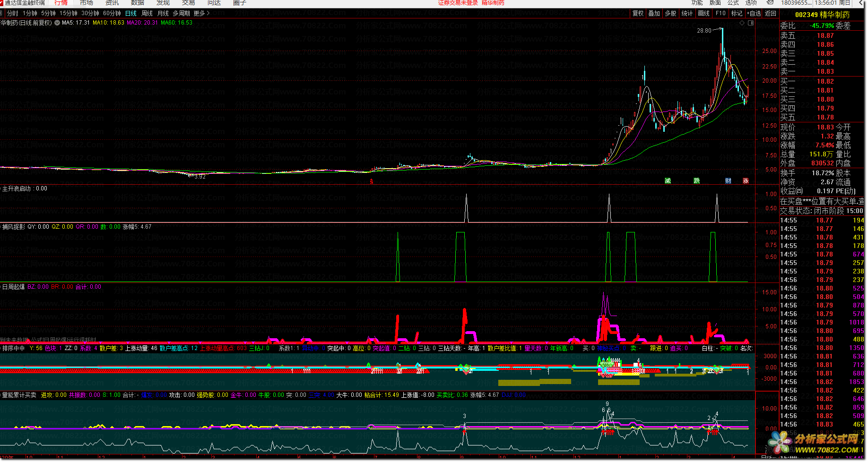Open F10 company info
868x462 pixels.
tap(720, 13)
